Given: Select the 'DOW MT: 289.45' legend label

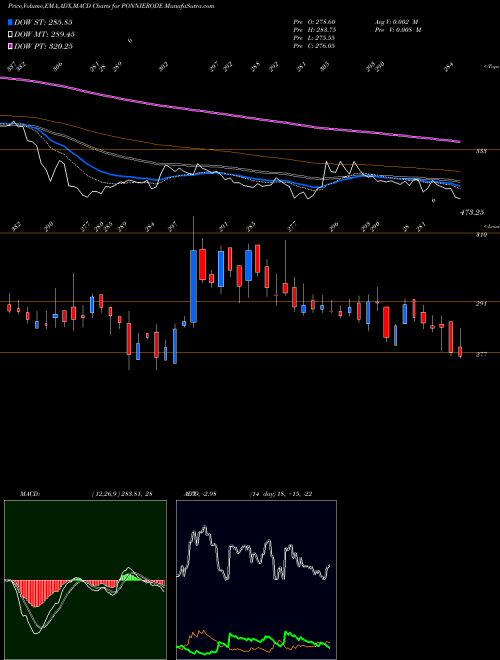Looking at the screenshot, I should 44,34.
